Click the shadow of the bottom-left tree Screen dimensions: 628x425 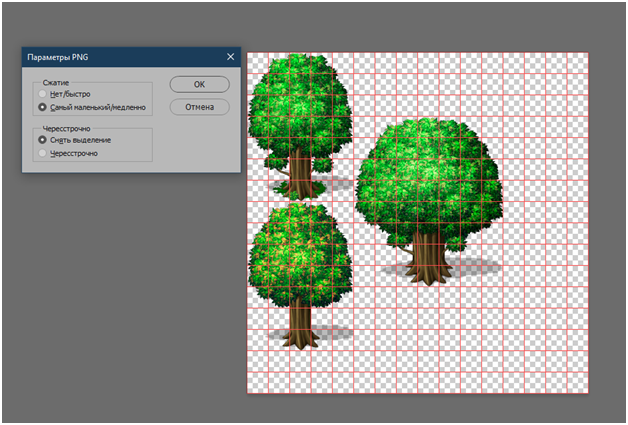tap(335, 336)
